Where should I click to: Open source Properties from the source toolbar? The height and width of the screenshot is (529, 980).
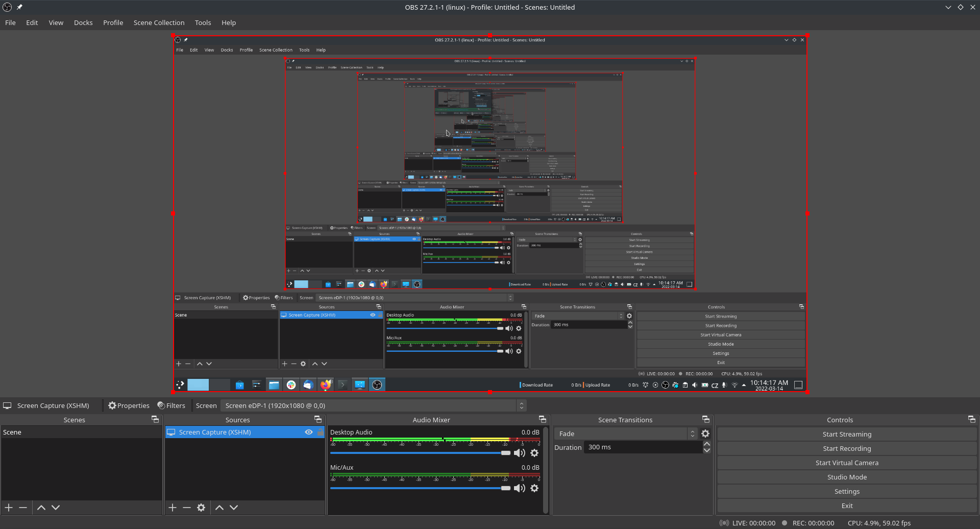click(x=129, y=405)
